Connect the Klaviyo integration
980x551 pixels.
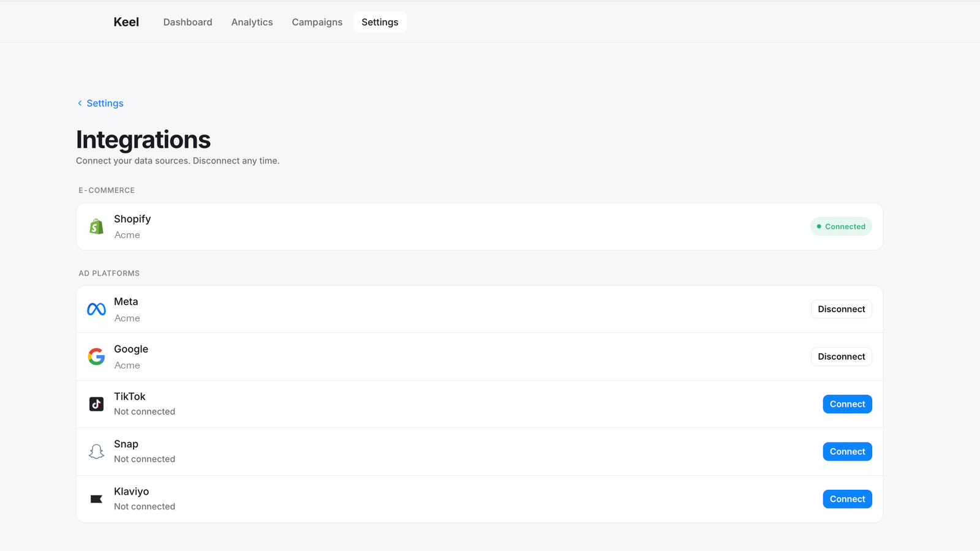pos(847,499)
